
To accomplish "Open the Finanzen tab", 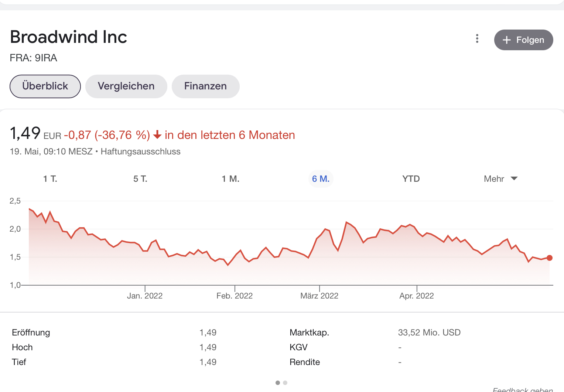I will click(205, 86).
